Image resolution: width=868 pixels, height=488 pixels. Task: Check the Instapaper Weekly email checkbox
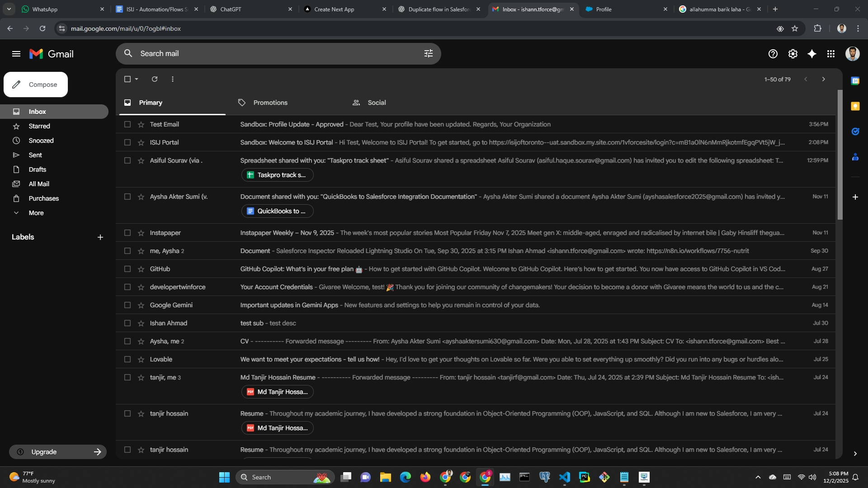(127, 233)
